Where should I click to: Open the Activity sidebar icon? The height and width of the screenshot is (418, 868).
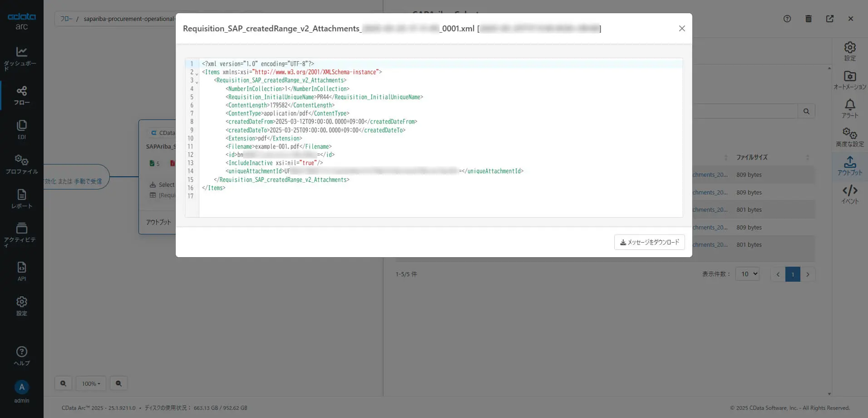(x=21, y=235)
